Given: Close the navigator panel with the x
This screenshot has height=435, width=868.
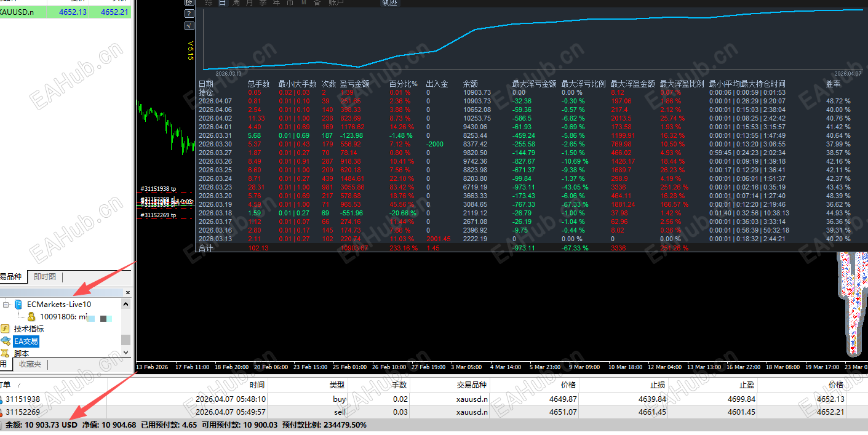Looking at the screenshot, I should [128, 293].
